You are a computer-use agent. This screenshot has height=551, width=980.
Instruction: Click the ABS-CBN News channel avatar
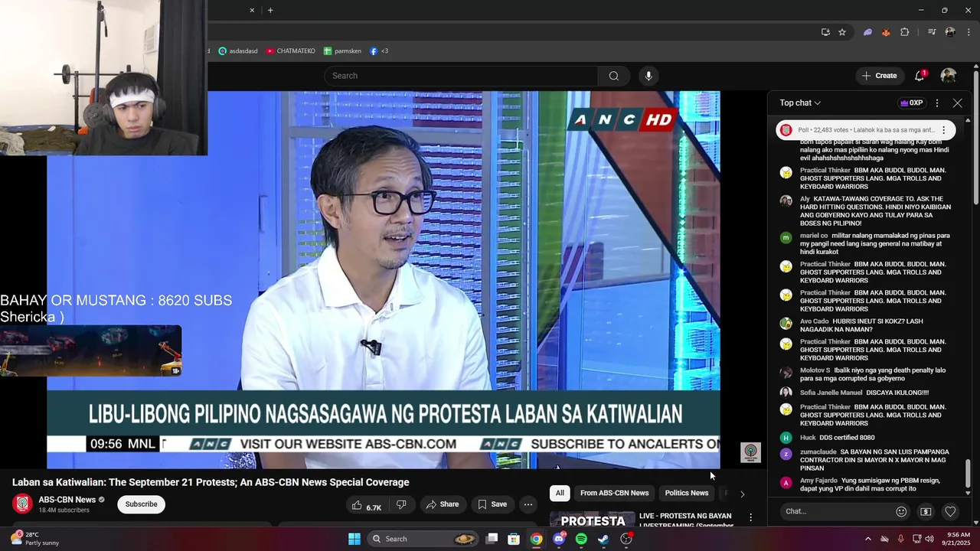[x=23, y=504]
